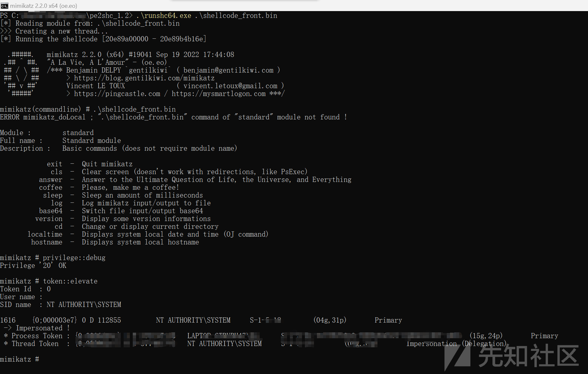The height and width of the screenshot is (374, 588).
Task: Click the 'Module : standard' line
Action: pyautogui.click(x=47, y=133)
